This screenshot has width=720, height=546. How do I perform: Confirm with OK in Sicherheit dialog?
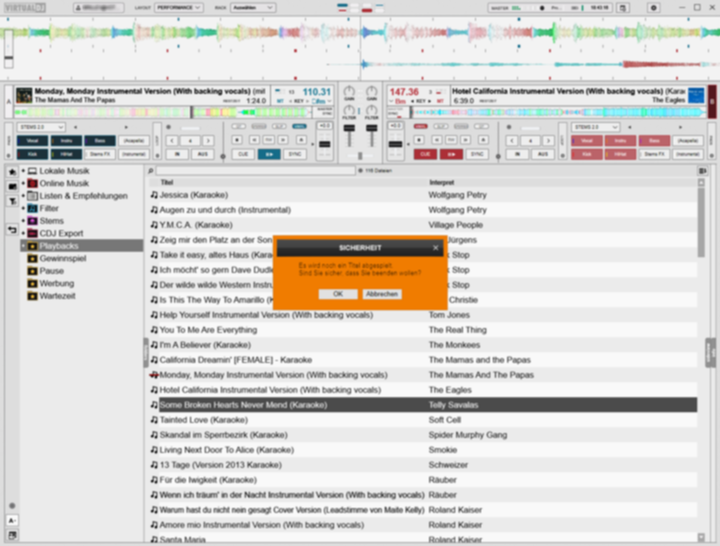pos(338,294)
